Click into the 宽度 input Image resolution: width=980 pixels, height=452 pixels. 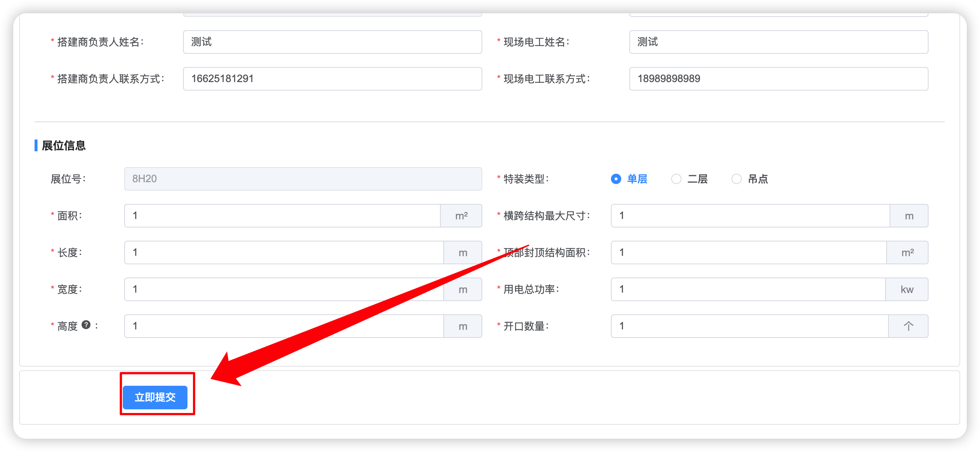tap(284, 289)
